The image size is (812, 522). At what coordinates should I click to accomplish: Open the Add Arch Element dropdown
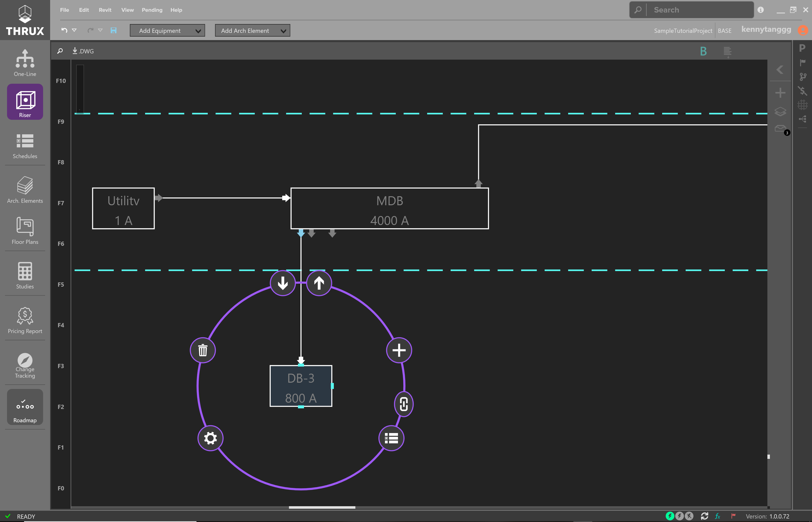tap(252, 31)
